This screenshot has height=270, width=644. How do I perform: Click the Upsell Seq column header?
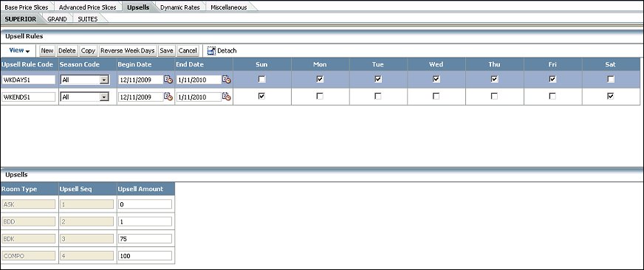tap(87, 189)
